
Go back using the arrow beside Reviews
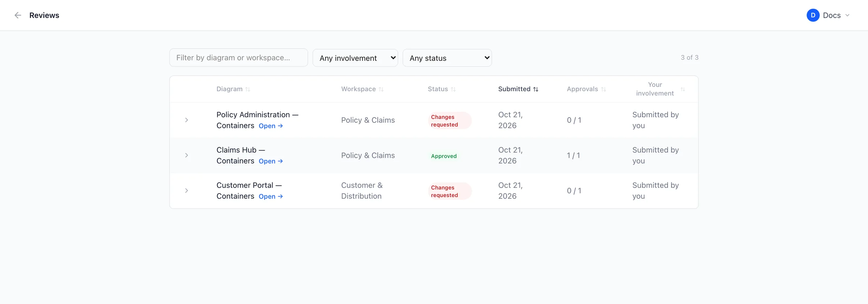coord(18,15)
